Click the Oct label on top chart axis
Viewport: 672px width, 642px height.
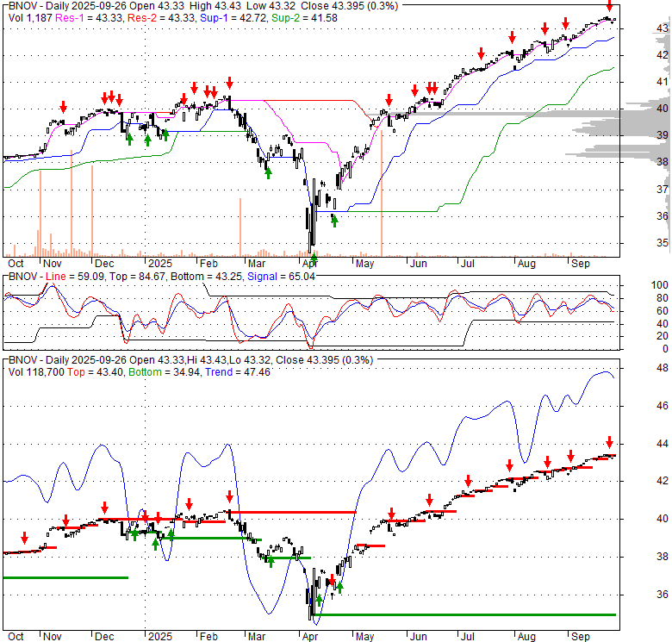coord(16,264)
